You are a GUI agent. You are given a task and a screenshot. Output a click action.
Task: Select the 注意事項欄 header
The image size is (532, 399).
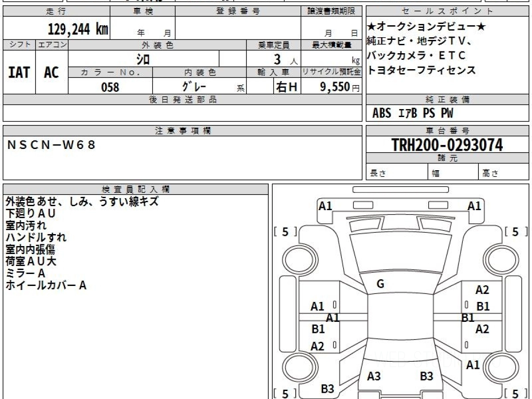[182, 131]
